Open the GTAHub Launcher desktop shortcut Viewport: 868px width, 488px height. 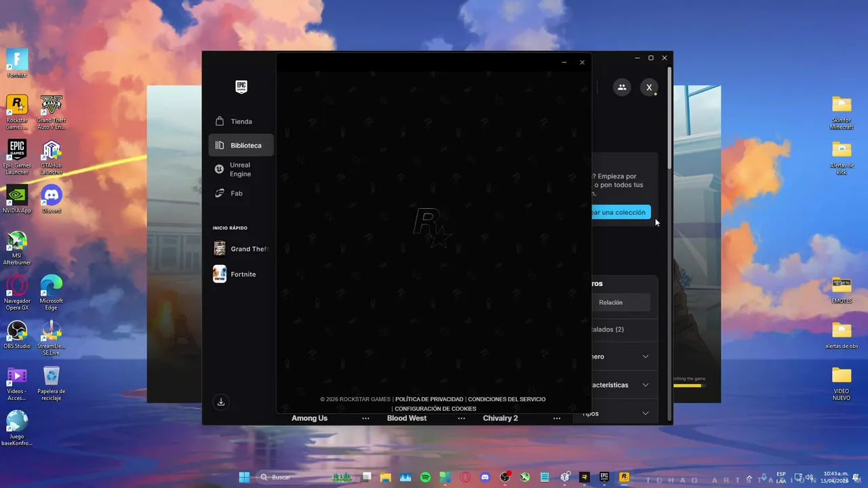point(52,157)
